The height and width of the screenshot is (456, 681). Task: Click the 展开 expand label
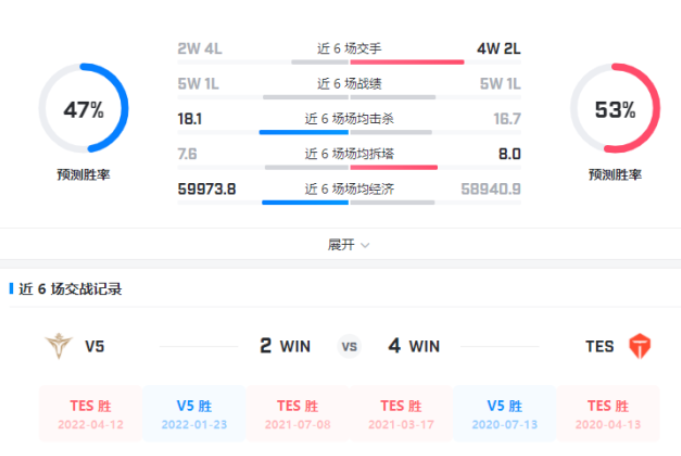click(x=341, y=245)
